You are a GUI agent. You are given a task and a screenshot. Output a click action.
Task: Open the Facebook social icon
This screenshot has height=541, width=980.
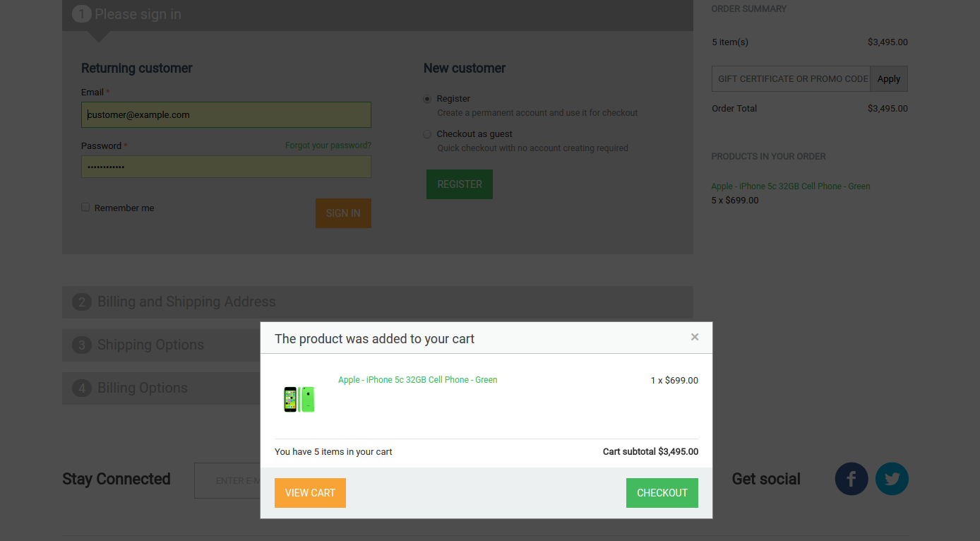(x=851, y=479)
